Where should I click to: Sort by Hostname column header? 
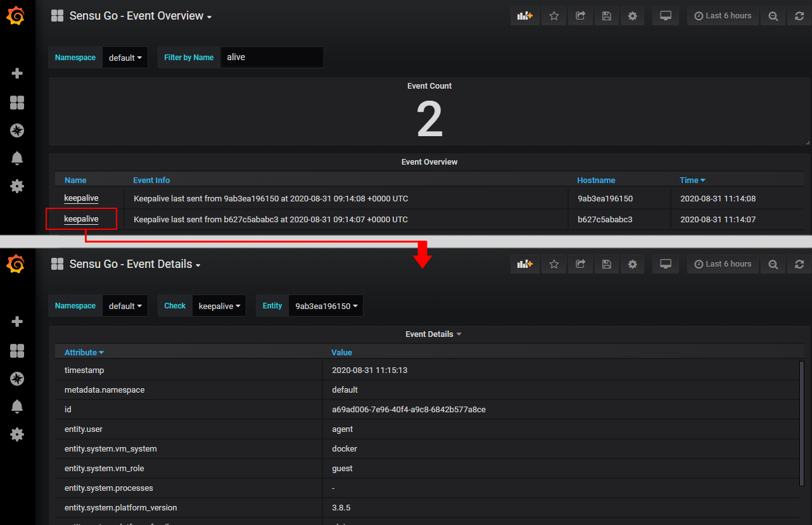596,180
